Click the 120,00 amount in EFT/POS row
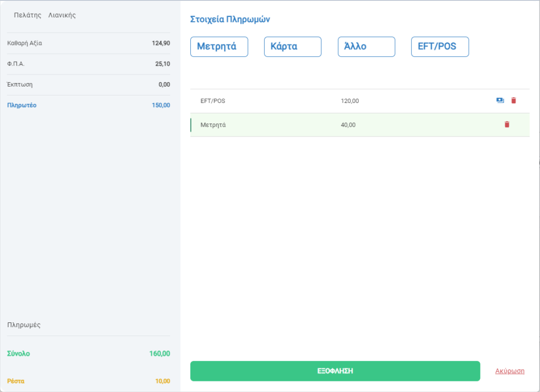This screenshot has height=392, width=540. click(350, 101)
